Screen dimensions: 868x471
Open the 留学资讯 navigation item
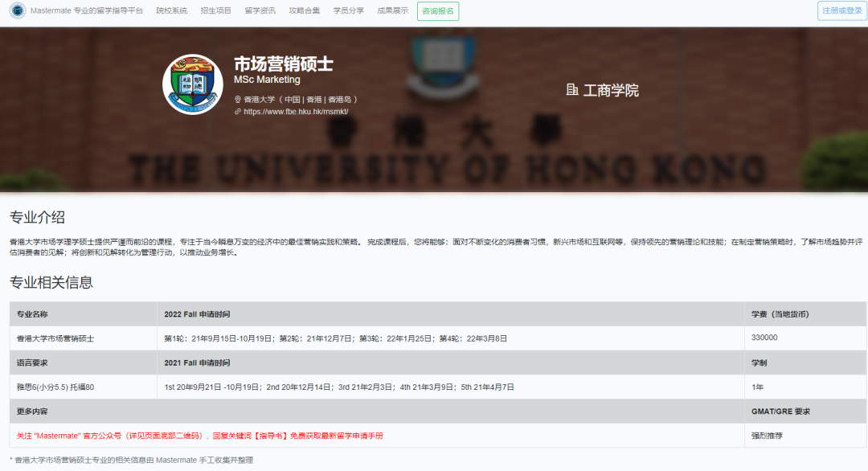click(x=260, y=11)
